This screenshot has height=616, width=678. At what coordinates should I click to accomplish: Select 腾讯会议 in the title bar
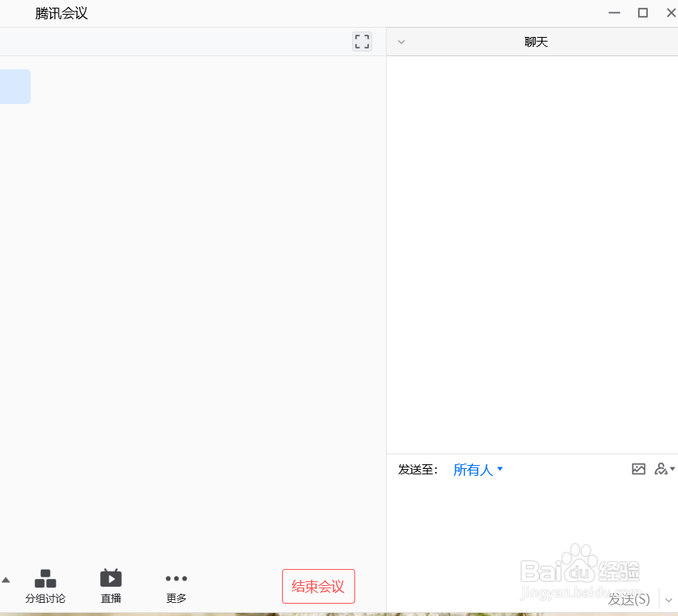pos(61,13)
